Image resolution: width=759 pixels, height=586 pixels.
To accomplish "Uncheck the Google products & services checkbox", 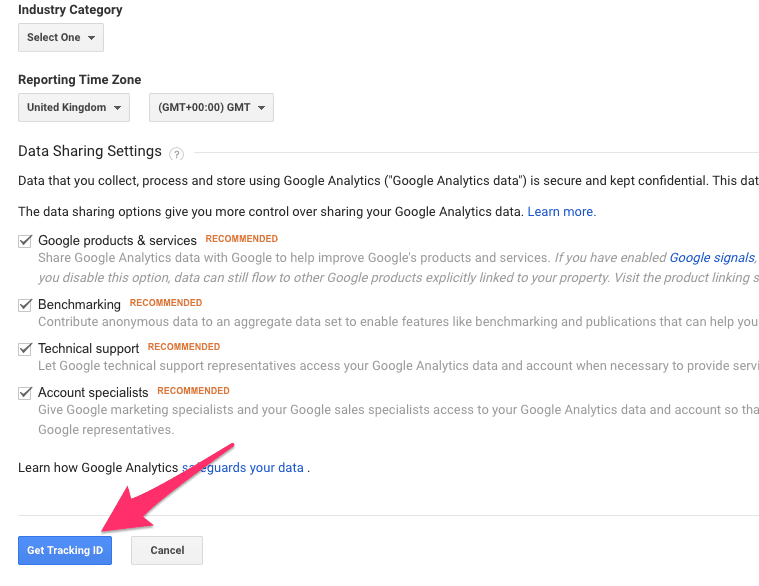I will (x=26, y=241).
